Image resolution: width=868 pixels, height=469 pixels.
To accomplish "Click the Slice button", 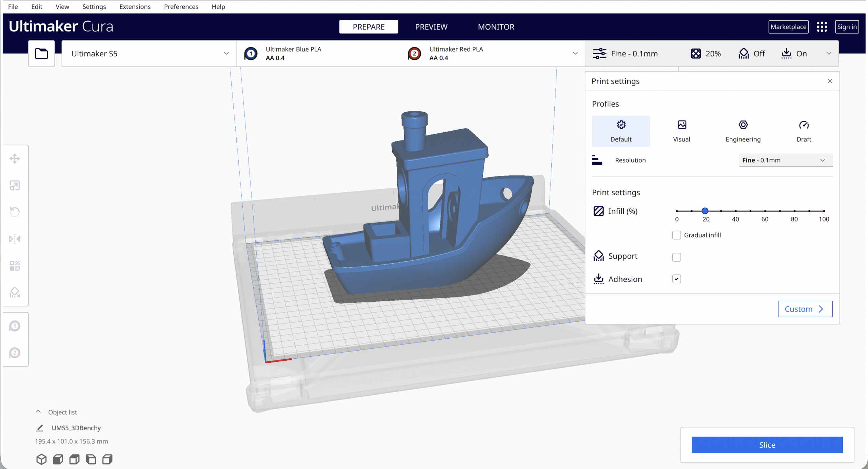I will (x=767, y=445).
